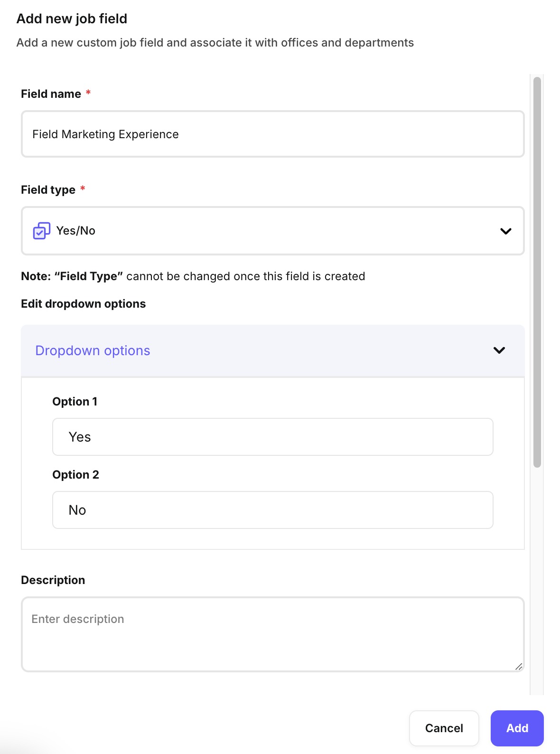Open the Field type dropdown chevron
The width and height of the screenshot is (560, 754).
point(505,231)
